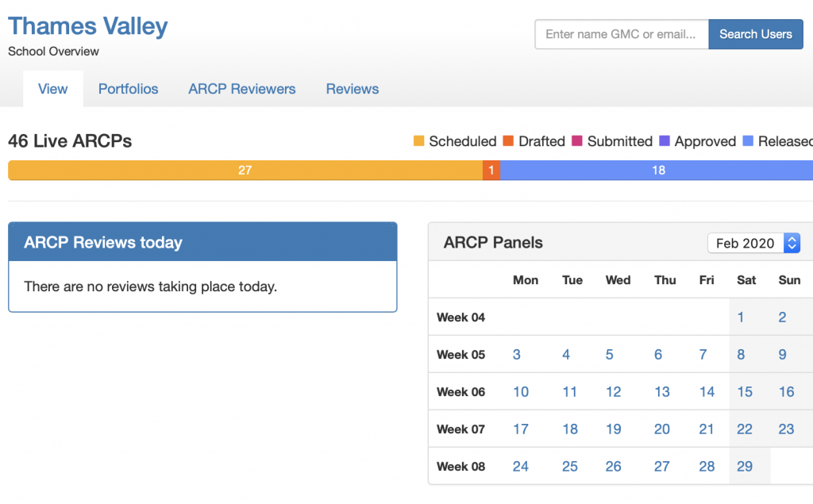The image size is (813, 504).
Task: Open calendar date 10 in Week 06
Action: point(521,391)
